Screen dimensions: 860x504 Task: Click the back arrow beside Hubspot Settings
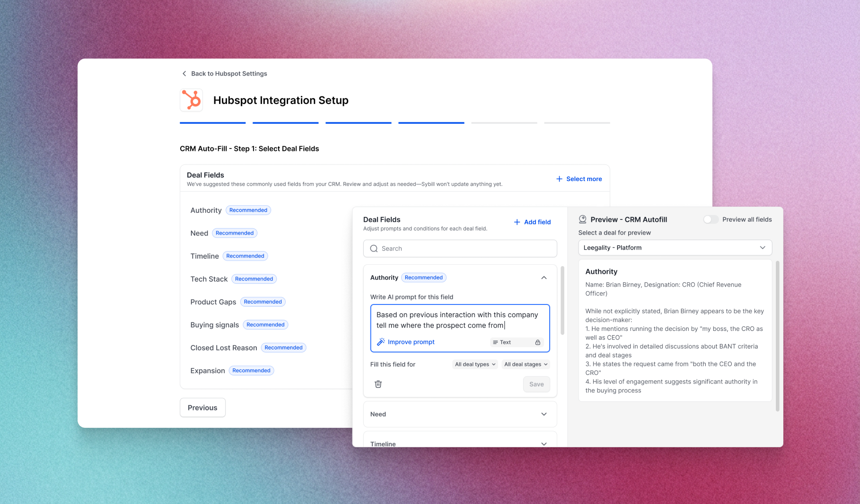tap(184, 74)
